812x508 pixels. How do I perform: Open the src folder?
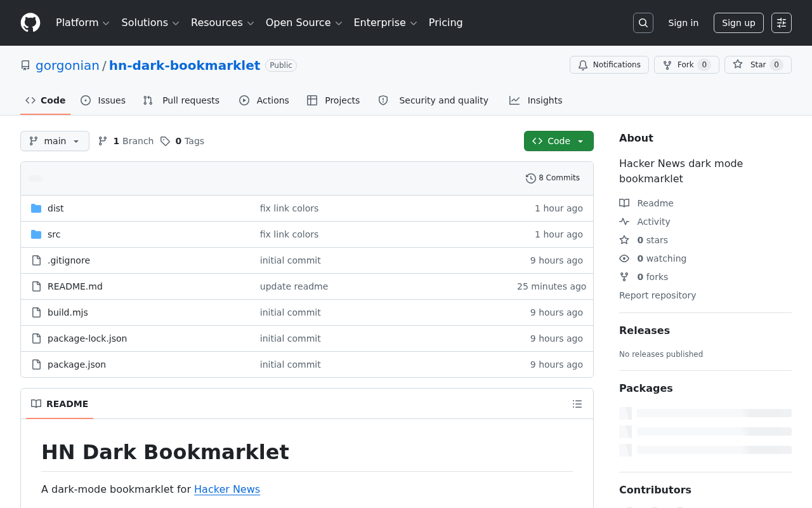point(54,234)
